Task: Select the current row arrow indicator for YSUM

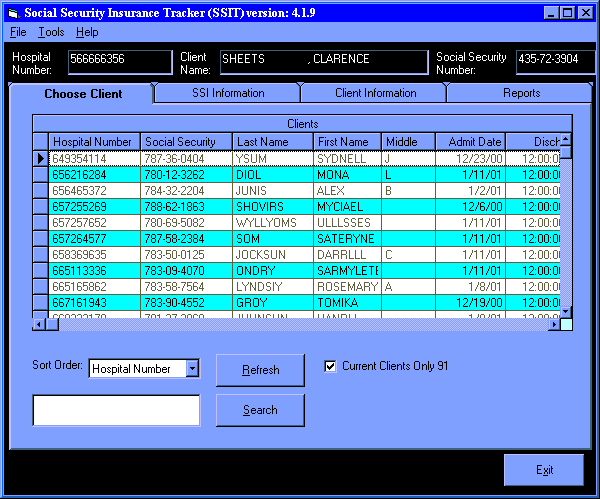Action: tap(41, 158)
